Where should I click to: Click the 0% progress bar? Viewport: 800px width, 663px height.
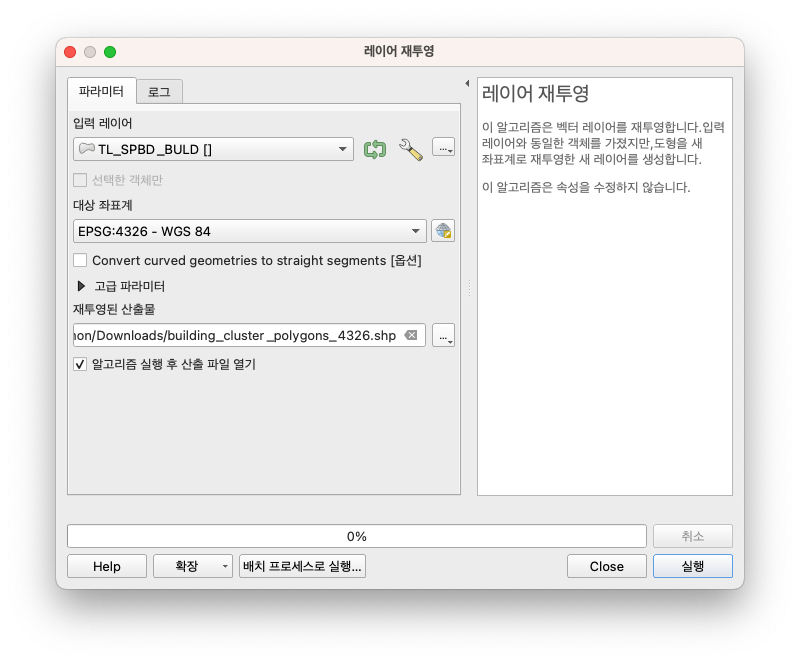357,536
